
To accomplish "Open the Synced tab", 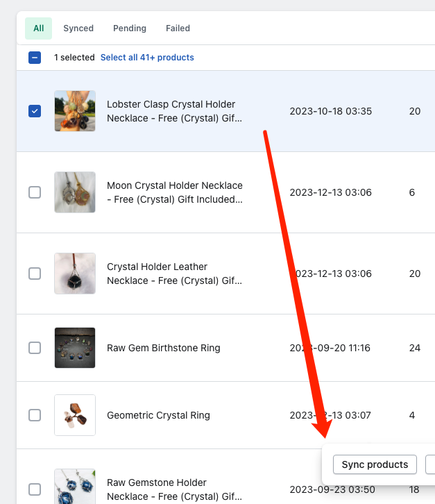I will coord(78,28).
